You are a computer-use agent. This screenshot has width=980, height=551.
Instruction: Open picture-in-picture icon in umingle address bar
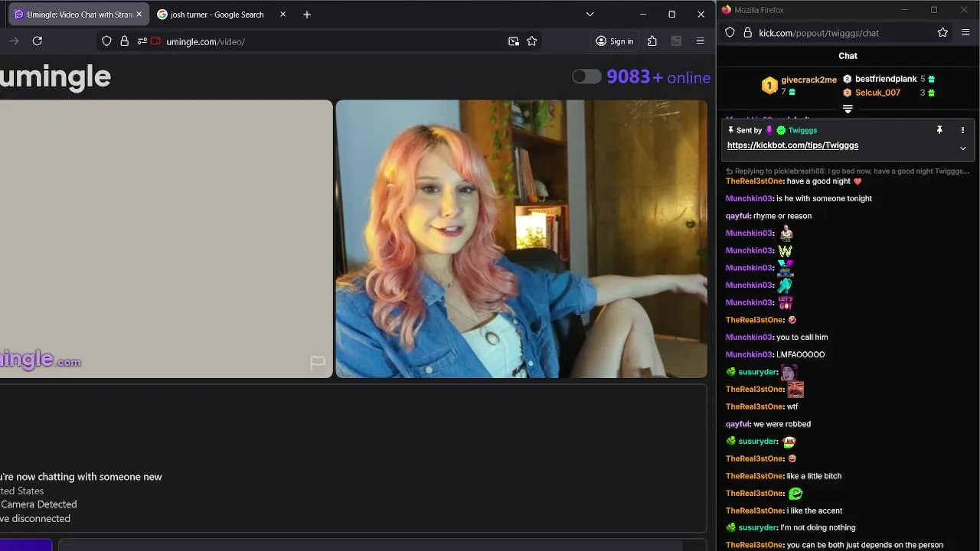pos(514,41)
